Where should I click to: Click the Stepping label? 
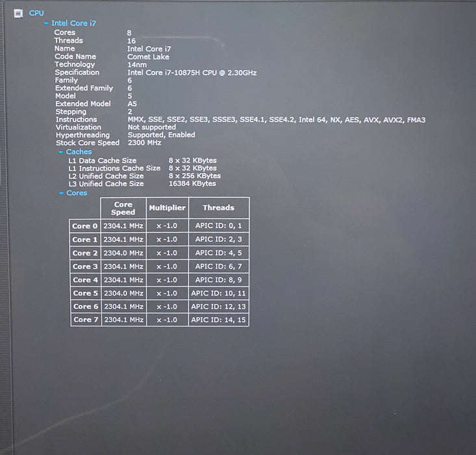(x=71, y=112)
